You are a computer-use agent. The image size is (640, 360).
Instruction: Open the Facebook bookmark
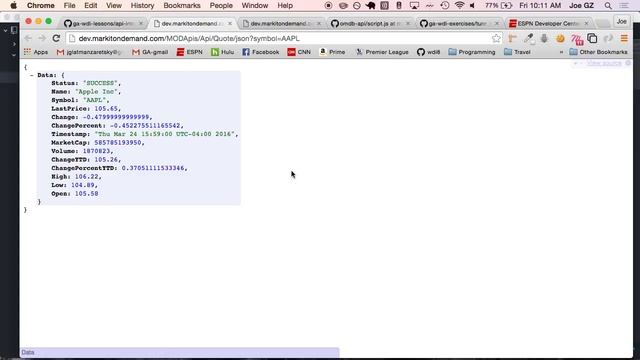(260, 52)
